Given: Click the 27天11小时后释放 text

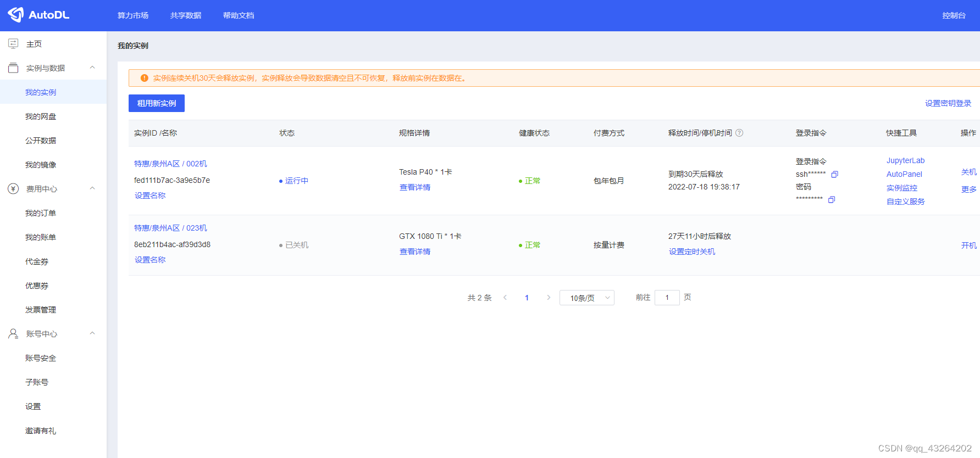Looking at the screenshot, I should (x=700, y=236).
